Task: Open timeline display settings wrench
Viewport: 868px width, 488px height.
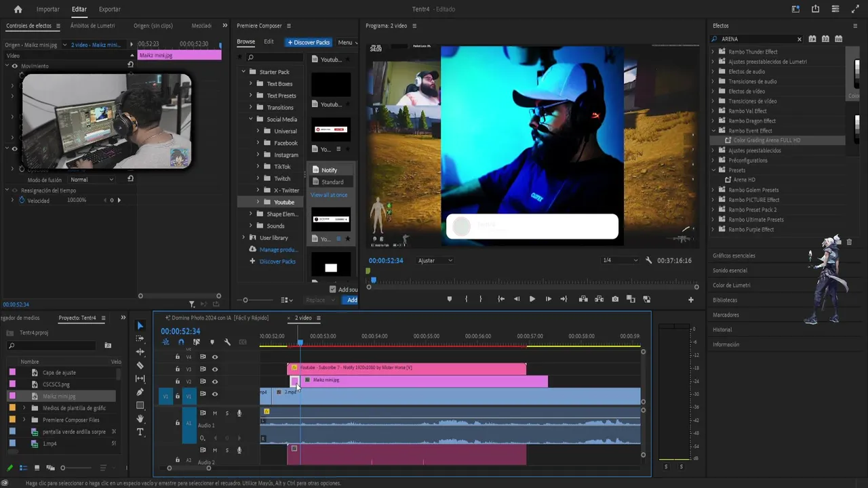Action: pos(227,342)
